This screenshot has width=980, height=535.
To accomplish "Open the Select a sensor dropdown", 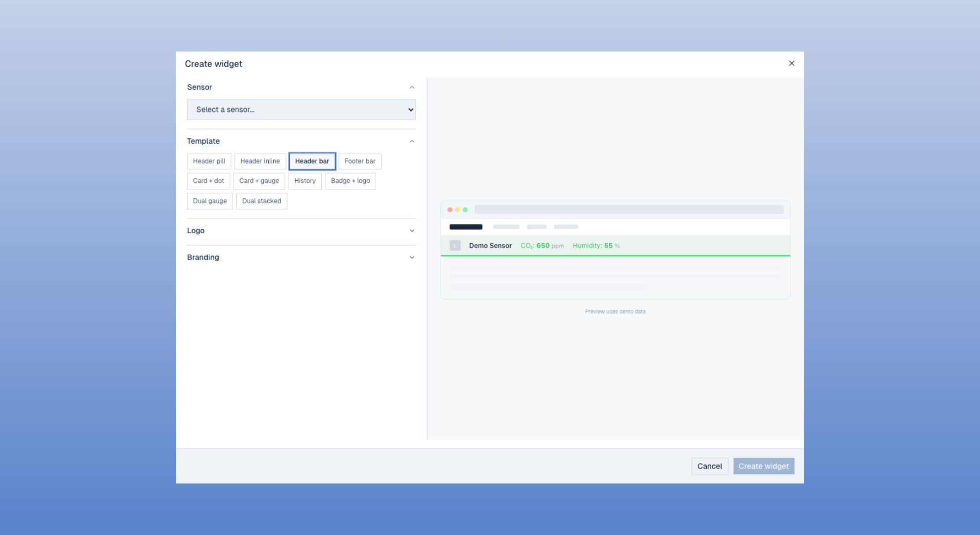I will (x=301, y=109).
